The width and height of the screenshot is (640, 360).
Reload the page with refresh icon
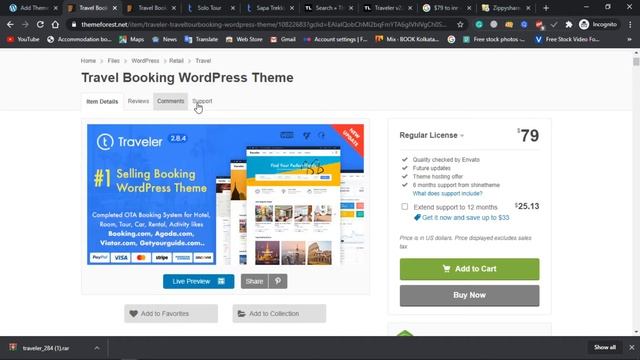click(x=40, y=24)
